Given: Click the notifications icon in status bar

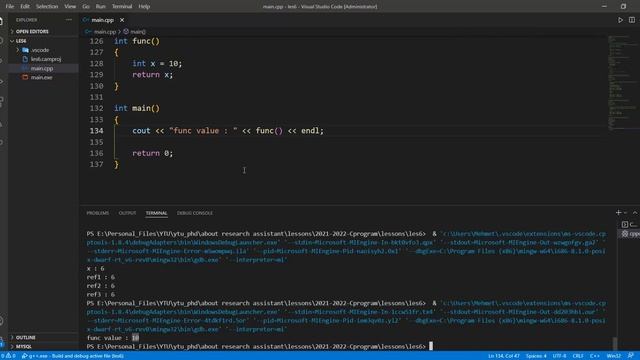Looking at the screenshot, I should point(631,356).
